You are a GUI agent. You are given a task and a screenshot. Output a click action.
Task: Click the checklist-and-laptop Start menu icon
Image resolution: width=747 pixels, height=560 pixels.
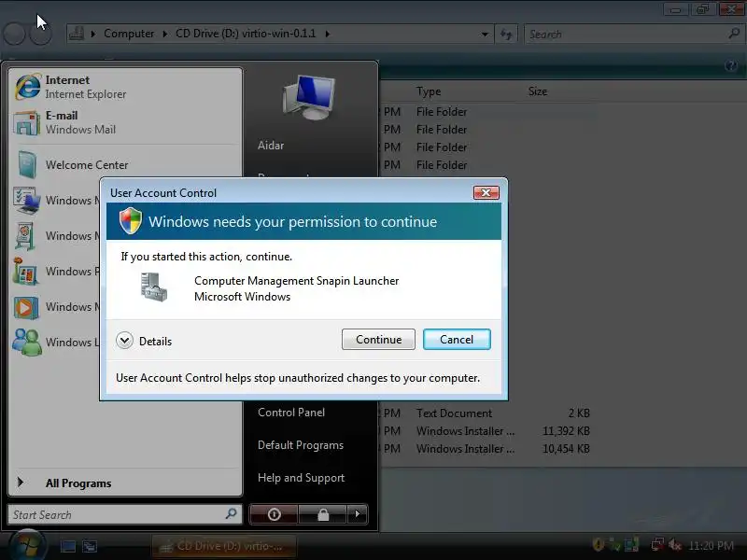pyautogui.click(x=26, y=201)
